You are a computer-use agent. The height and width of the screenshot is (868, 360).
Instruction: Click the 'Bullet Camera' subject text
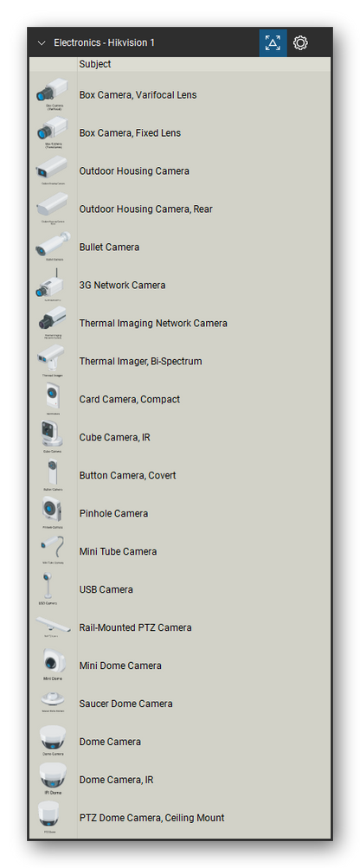109,247
